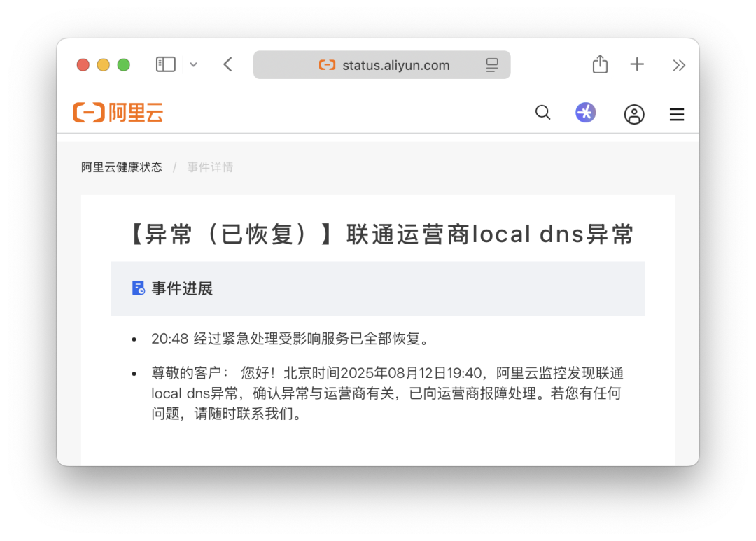The width and height of the screenshot is (756, 541).
Task: Open a new tab with plus icon
Action: click(637, 64)
